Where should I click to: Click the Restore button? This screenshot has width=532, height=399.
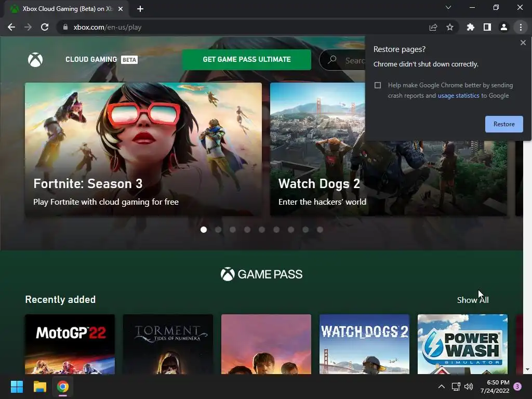504,124
